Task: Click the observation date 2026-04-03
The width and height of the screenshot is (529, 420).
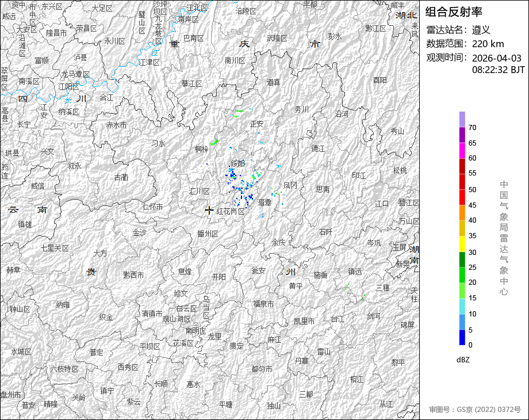Action: click(497, 58)
